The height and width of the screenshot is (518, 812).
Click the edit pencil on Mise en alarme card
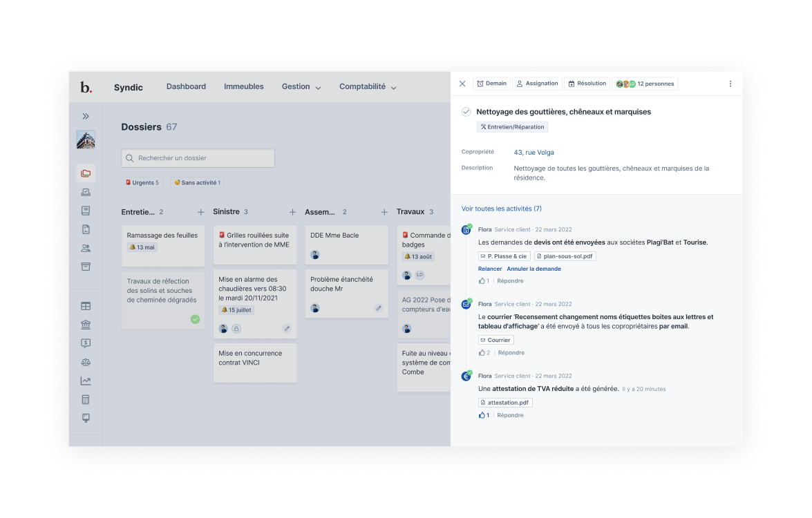(x=287, y=329)
